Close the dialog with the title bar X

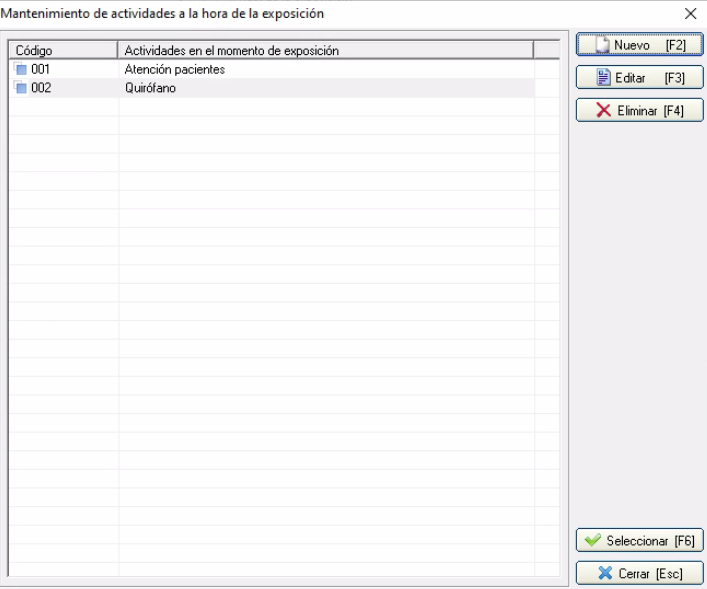click(x=690, y=13)
